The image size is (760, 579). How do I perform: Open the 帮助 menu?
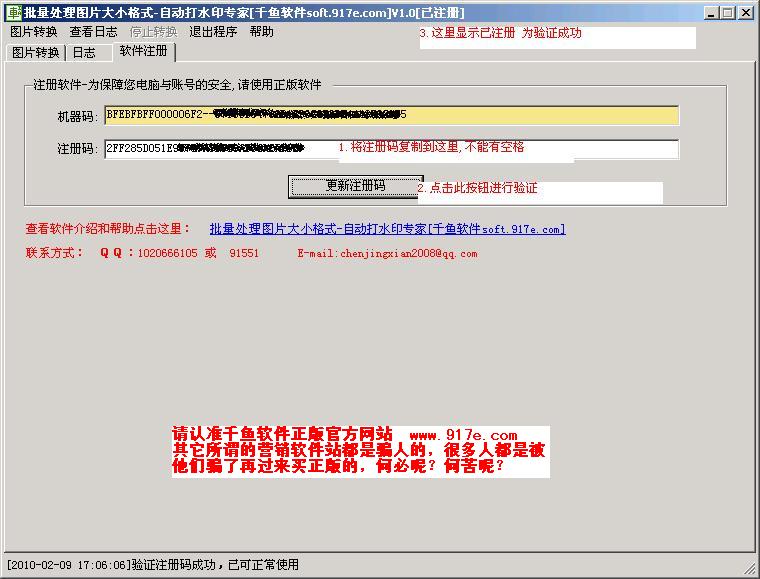tap(261, 32)
